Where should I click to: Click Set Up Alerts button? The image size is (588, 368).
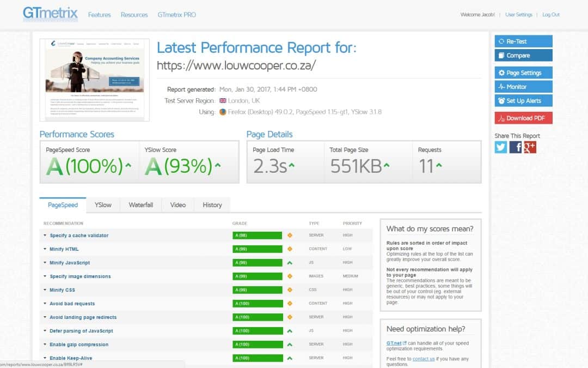(523, 101)
